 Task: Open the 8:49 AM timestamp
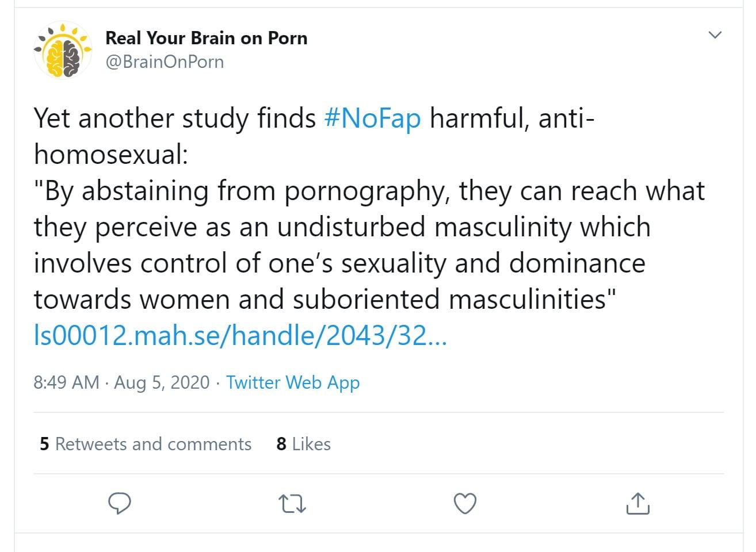point(66,382)
